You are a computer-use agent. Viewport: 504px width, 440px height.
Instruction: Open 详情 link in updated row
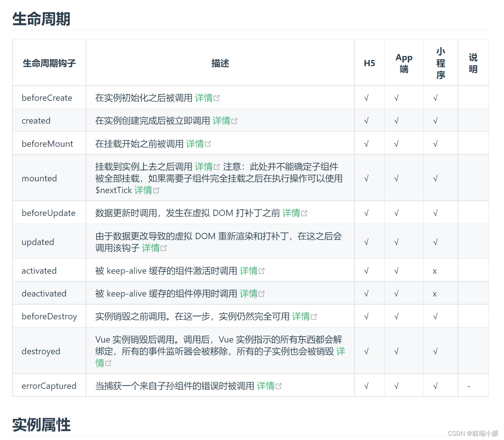(151, 248)
